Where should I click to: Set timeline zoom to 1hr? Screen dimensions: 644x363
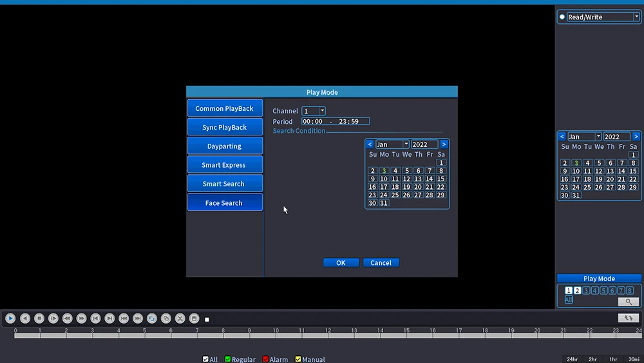pos(613,359)
